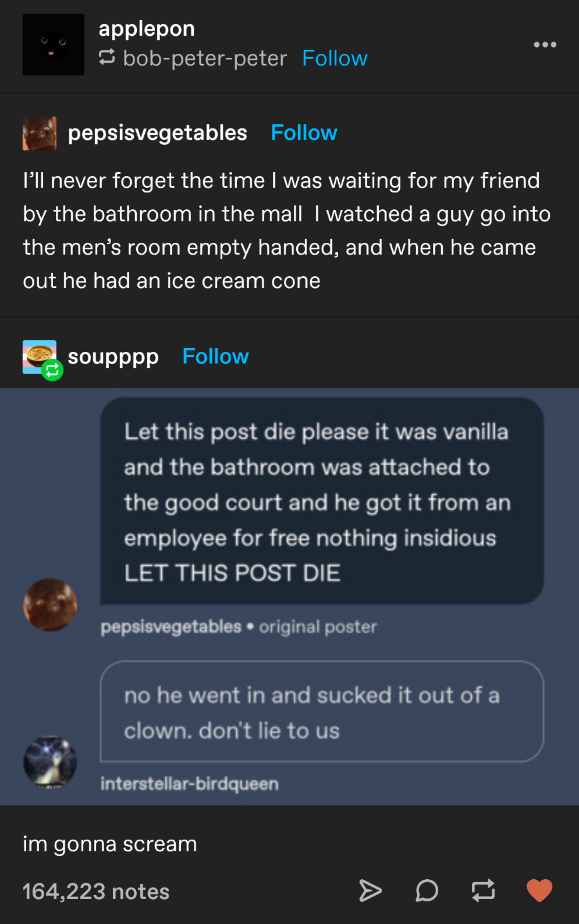Tap soupppp's soup bowl avatar
The height and width of the screenshot is (924, 579).
pyautogui.click(x=40, y=357)
